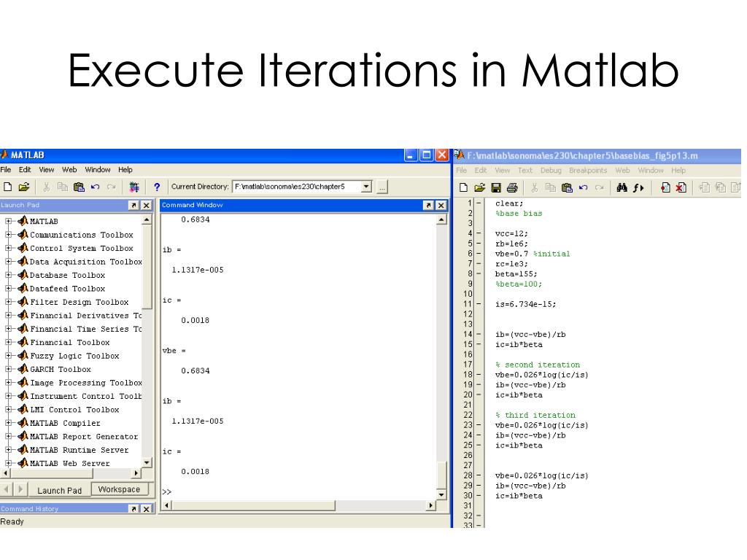Click Undo icon in editor toolbar
Screen dimensions: 747x560
(583, 187)
